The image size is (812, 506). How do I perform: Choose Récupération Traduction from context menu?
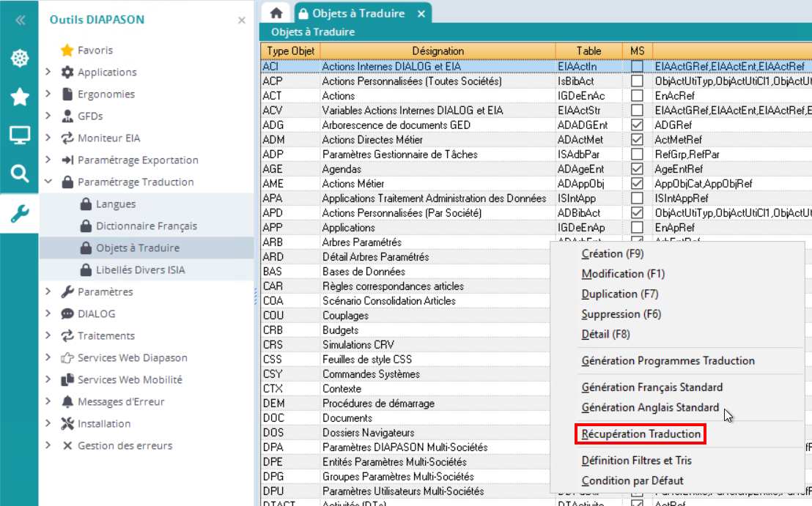point(641,434)
